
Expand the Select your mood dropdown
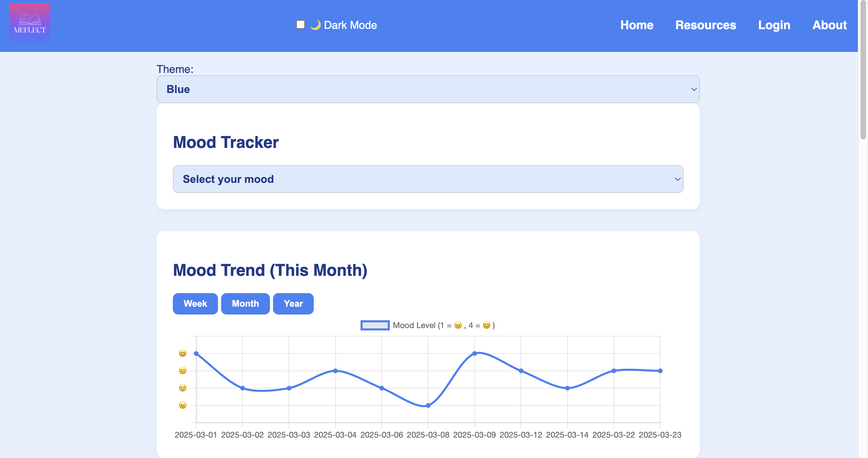428,179
